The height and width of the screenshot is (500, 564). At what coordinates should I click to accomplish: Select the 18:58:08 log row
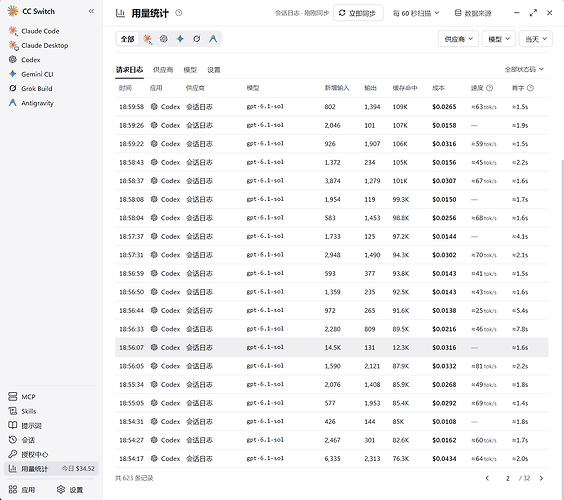point(332,199)
